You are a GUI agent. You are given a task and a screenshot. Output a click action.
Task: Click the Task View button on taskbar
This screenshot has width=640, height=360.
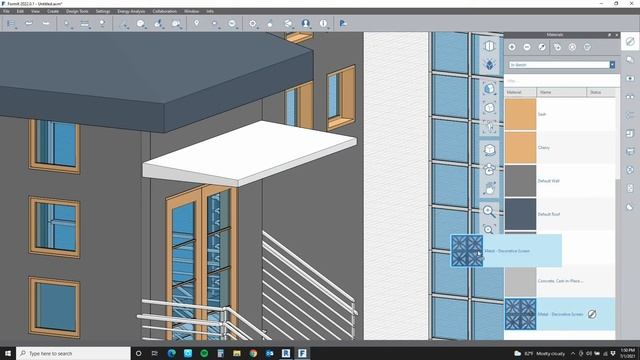155,353
